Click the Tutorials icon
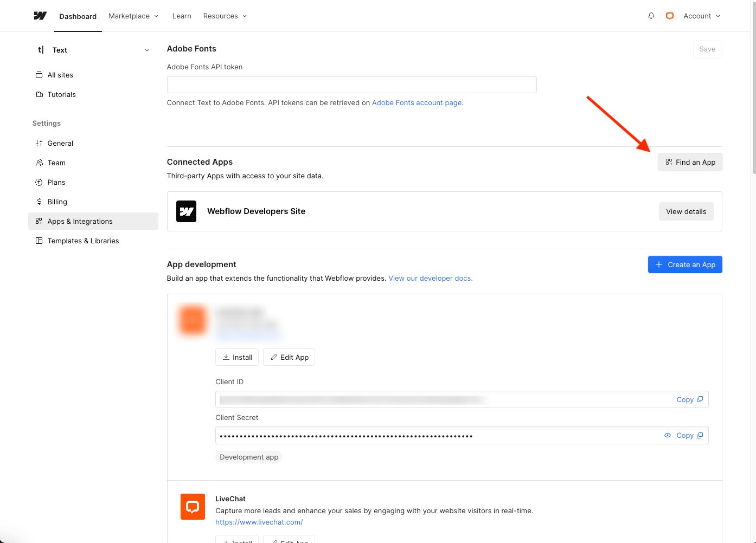Viewport: 756px width, 543px height. [x=39, y=94]
